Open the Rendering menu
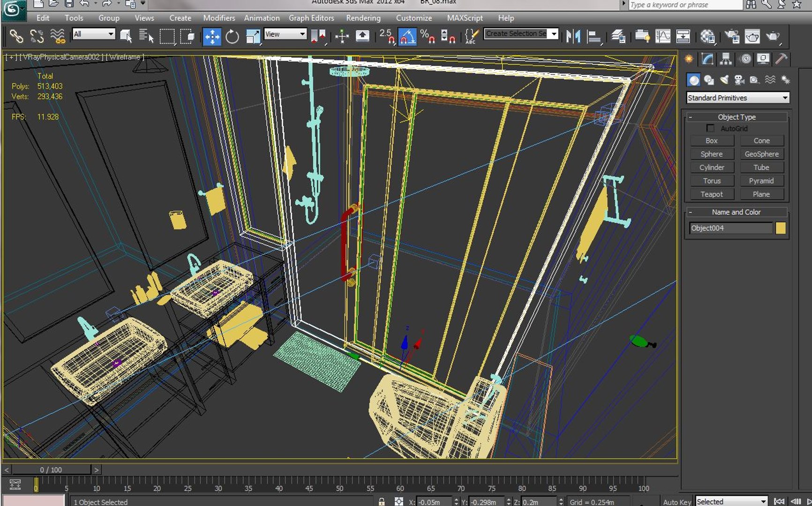The width and height of the screenshot is (812, 506). 363,18
